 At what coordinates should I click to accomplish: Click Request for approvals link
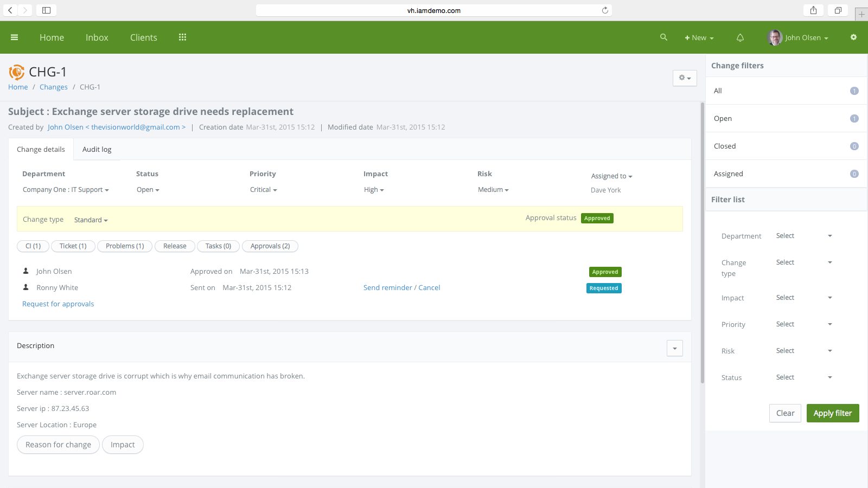[x=58, y=304]
